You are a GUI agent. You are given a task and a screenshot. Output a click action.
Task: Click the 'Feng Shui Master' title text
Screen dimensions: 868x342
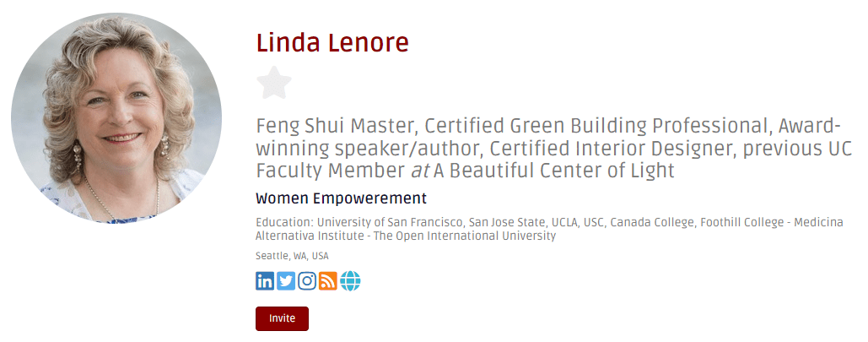tap(335, 128)
